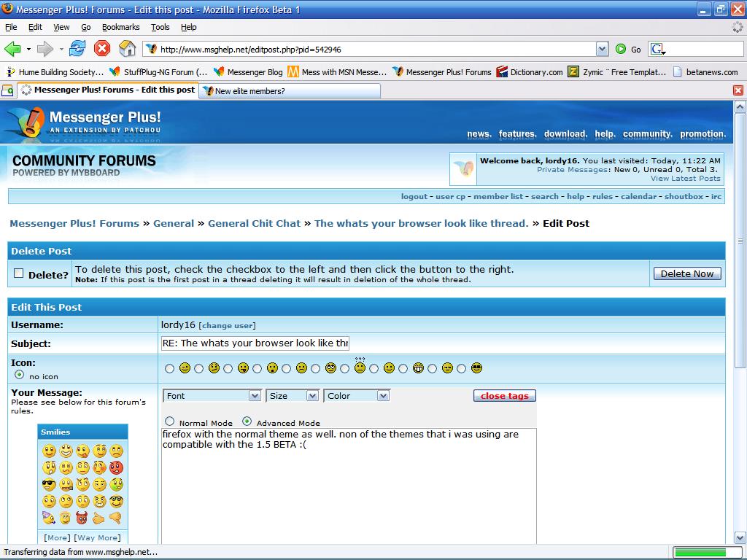Expand the address bar URL history dropdown
The image size is (747, 560).
tap(602, 49)
